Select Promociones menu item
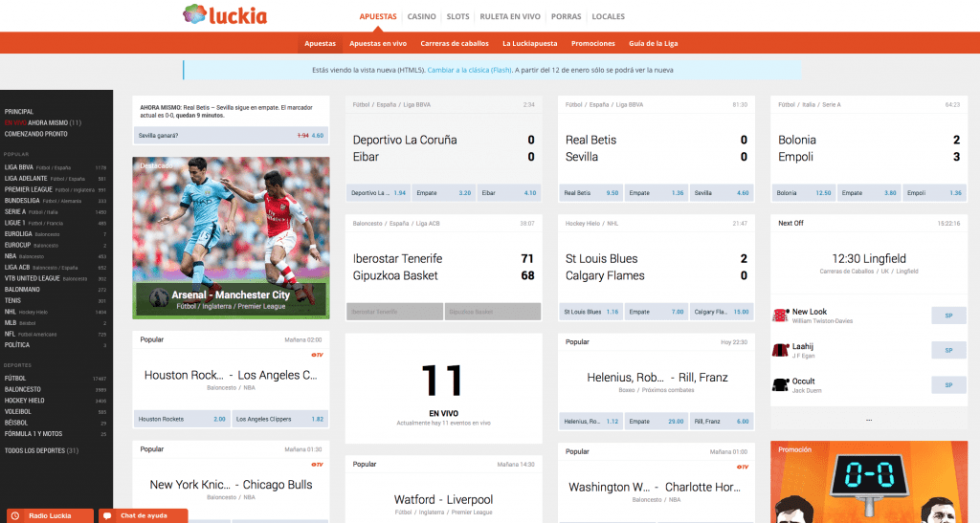 click(592, 43)
